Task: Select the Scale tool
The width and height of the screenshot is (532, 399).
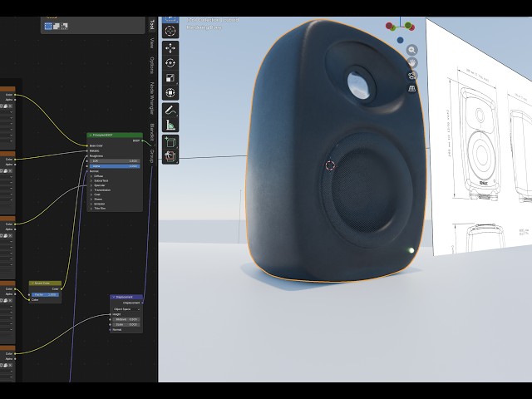Action: (x=170, y=78)
